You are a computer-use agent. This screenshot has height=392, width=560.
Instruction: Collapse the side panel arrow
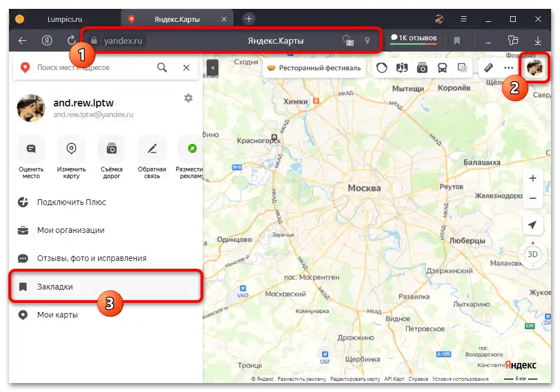click(212, 67)
